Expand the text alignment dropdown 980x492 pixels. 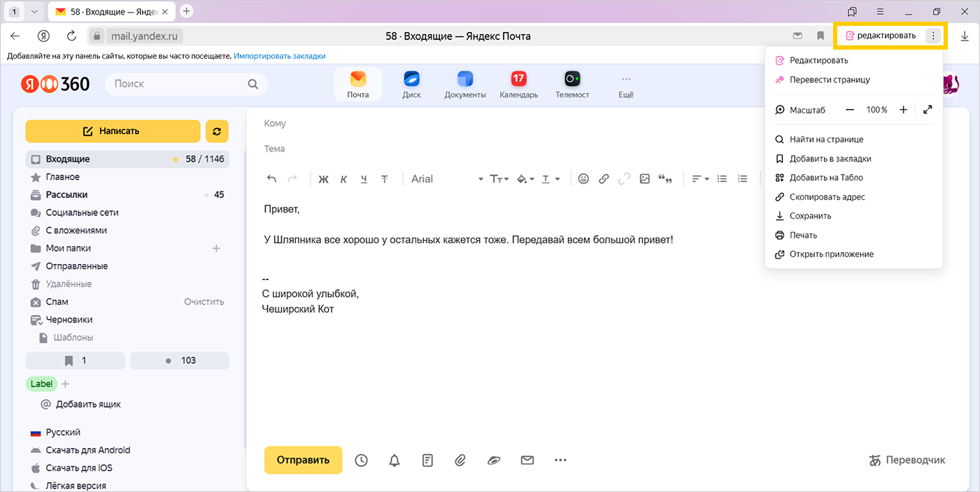click(700, 179)
